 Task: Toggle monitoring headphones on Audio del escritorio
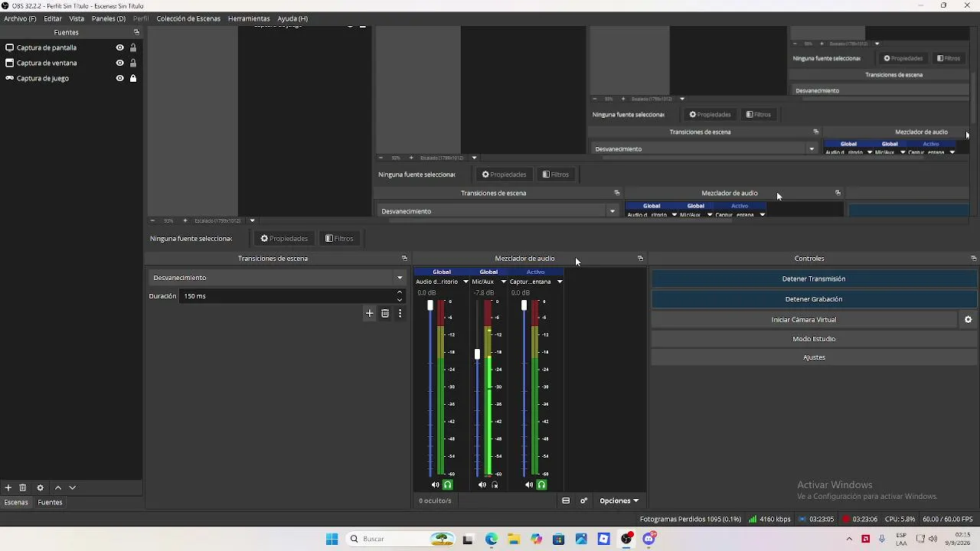click(448, 484)
